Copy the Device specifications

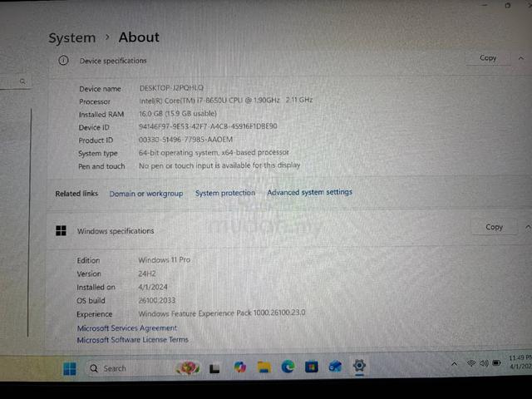click(488, 58)
